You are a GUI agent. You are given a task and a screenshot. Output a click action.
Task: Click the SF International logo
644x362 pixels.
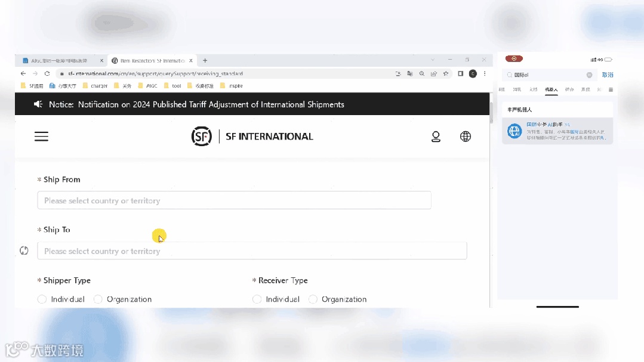(252, 136)
